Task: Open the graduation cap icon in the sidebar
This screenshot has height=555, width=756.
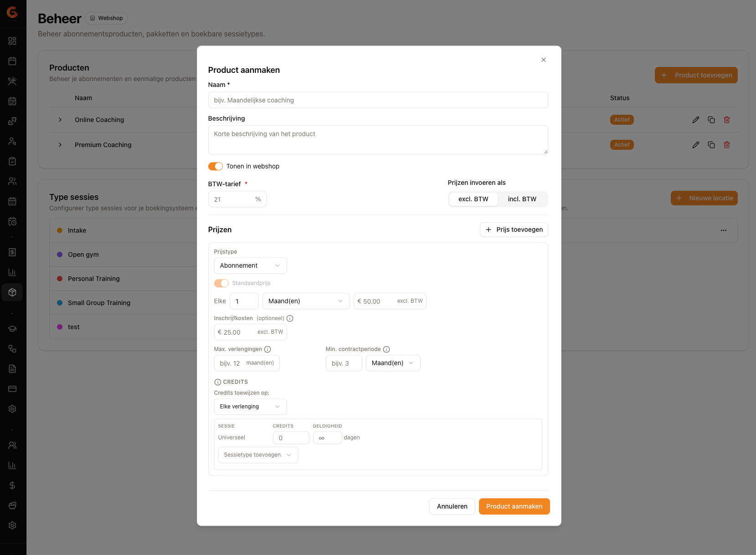Action: 12,329
